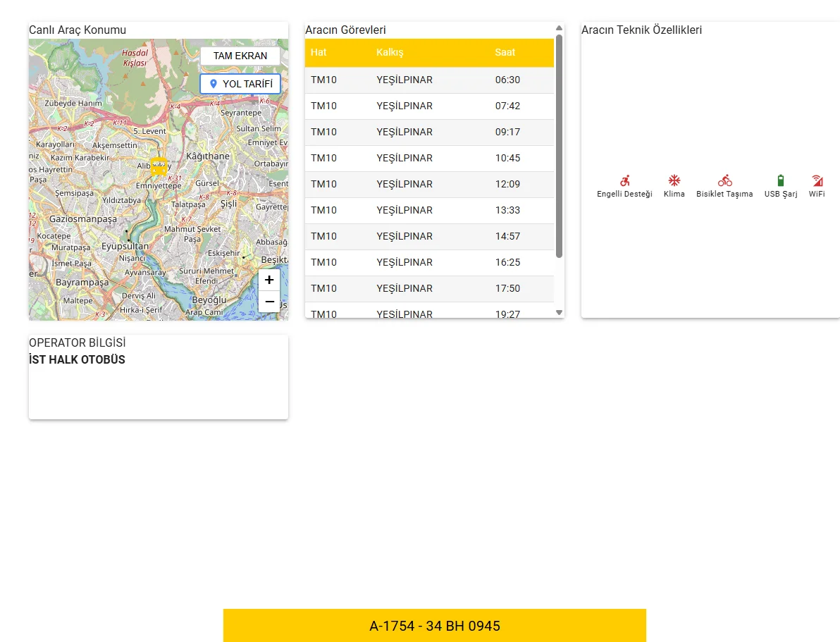The width and height of the screenshot is (840, 642).
Task: Click the Klima snowflake icon
Action: coord(674,180)
